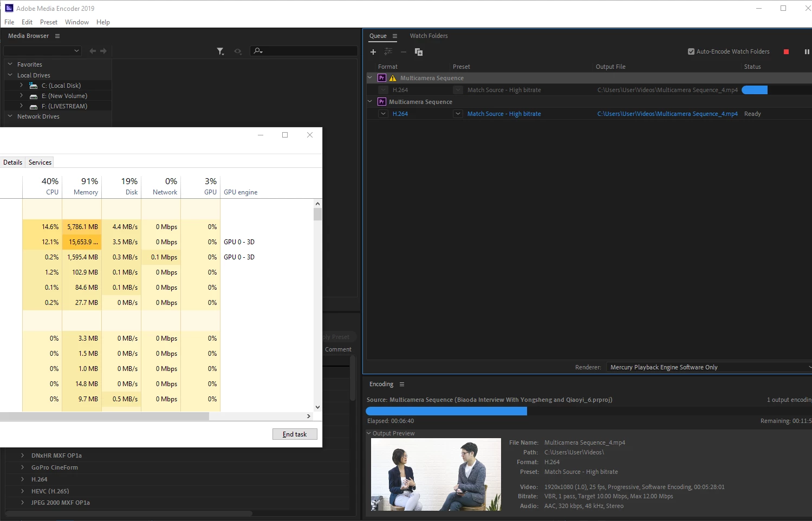Image resolution: width=812 pixels, height=521 pixels.
Task: Select the Queue tab
Action: [378, 36]
